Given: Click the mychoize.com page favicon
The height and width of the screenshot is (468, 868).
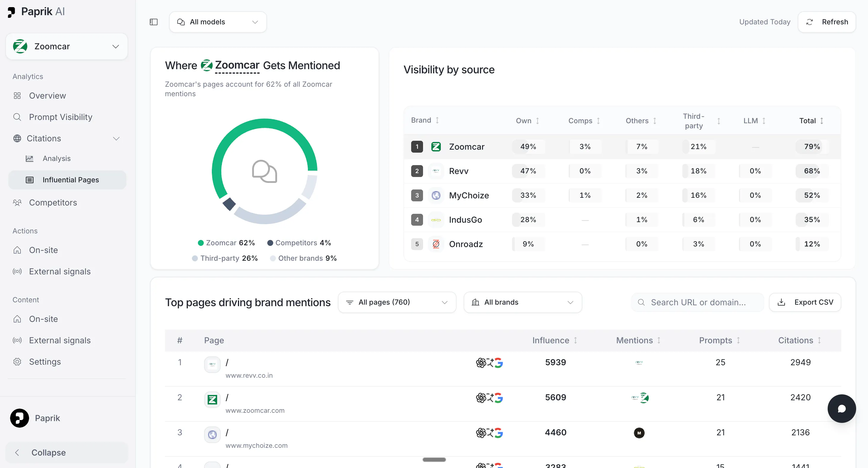Looking at the screenshot, I should 212,435.
